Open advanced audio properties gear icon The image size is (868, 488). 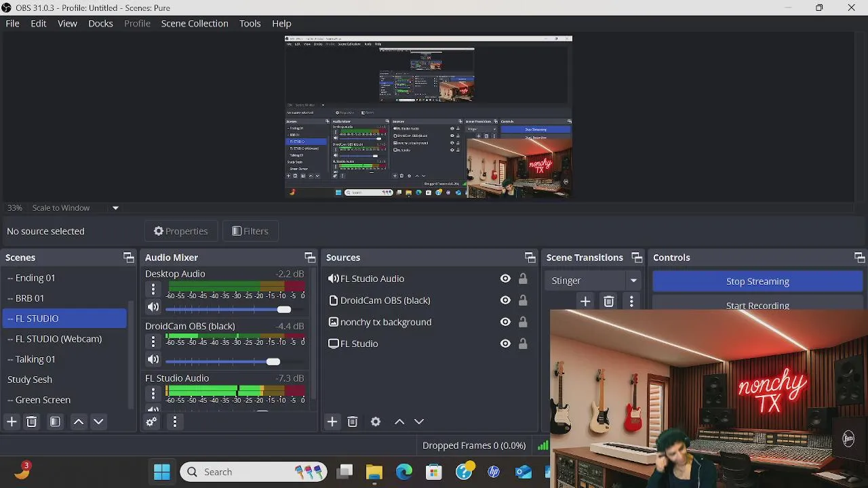tap(151, 422)
